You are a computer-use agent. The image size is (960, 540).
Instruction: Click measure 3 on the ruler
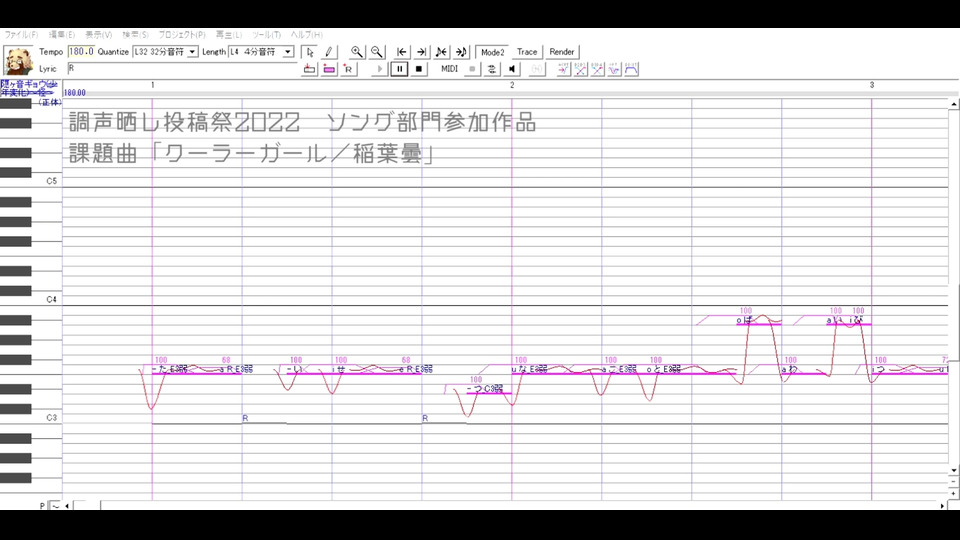pyautogui.click(x=872, y=85)
